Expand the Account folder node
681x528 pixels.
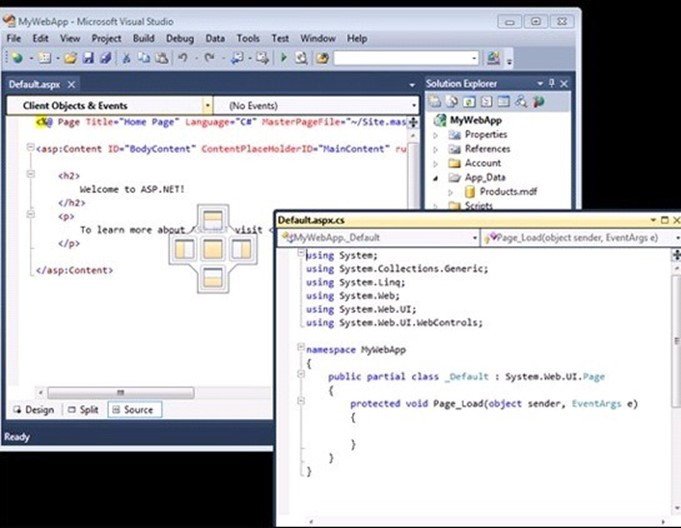pos(436,164)
